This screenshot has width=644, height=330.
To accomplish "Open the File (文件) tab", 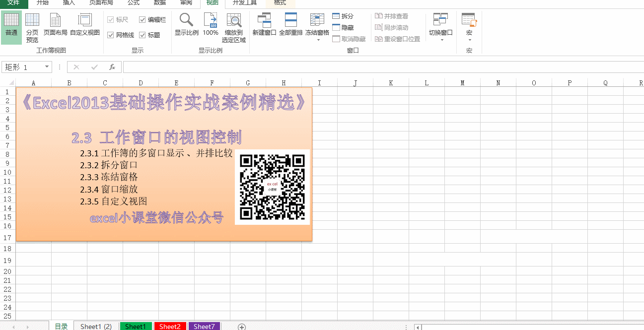I will pyautogui.click(x=14, y=3).
